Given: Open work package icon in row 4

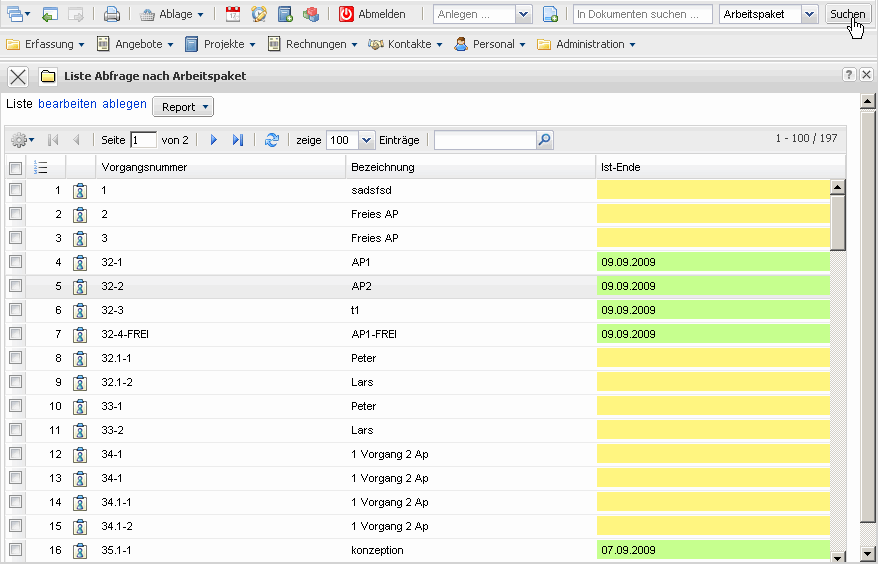Looking at the screenshot, I should coord(80,262).
